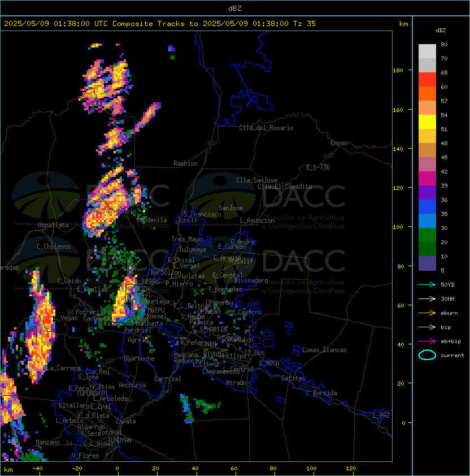Click the 65 dBZ red color swatch
Image resolution: width=470 pixels, height=476 pixels.
[427, 79]
